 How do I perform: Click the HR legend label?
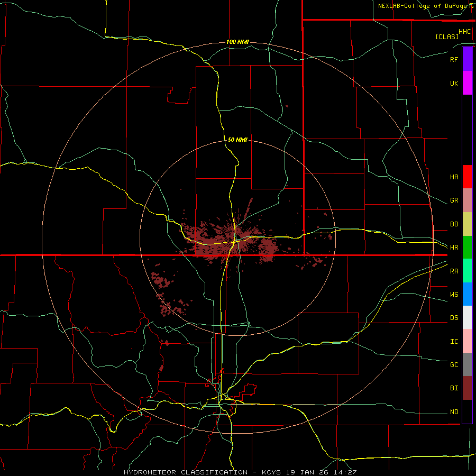pos(454,248)
